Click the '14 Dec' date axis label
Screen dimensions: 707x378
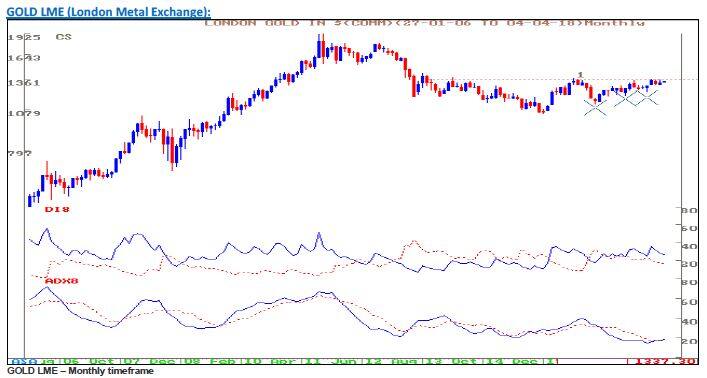[513, 362]
